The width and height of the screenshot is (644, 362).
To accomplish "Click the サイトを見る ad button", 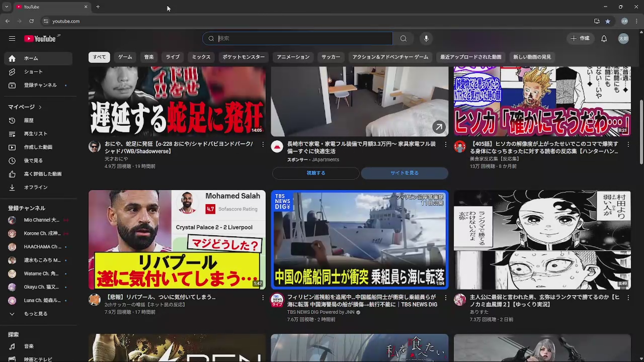I will pyautogui.click(x=404, y=173).
